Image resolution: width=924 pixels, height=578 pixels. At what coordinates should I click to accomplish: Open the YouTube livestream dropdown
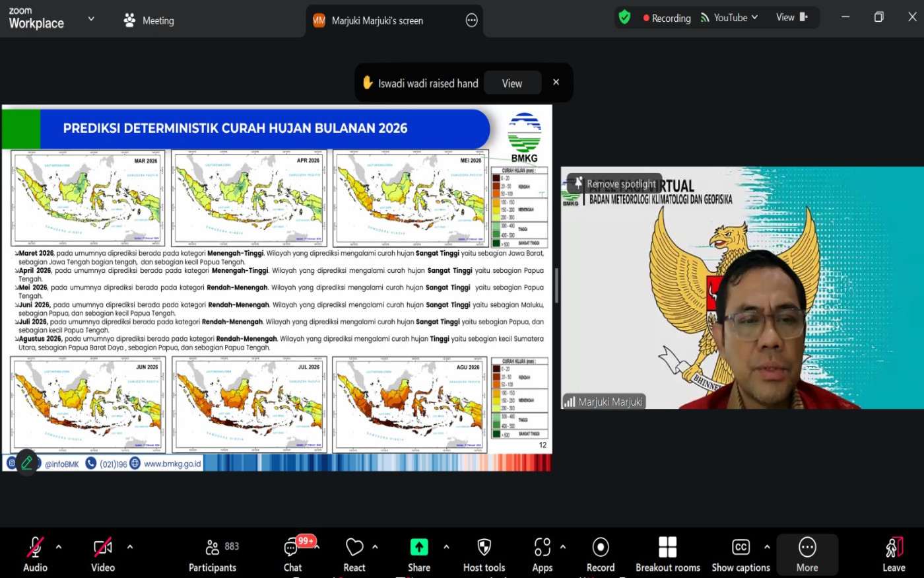tap(729, 18)
